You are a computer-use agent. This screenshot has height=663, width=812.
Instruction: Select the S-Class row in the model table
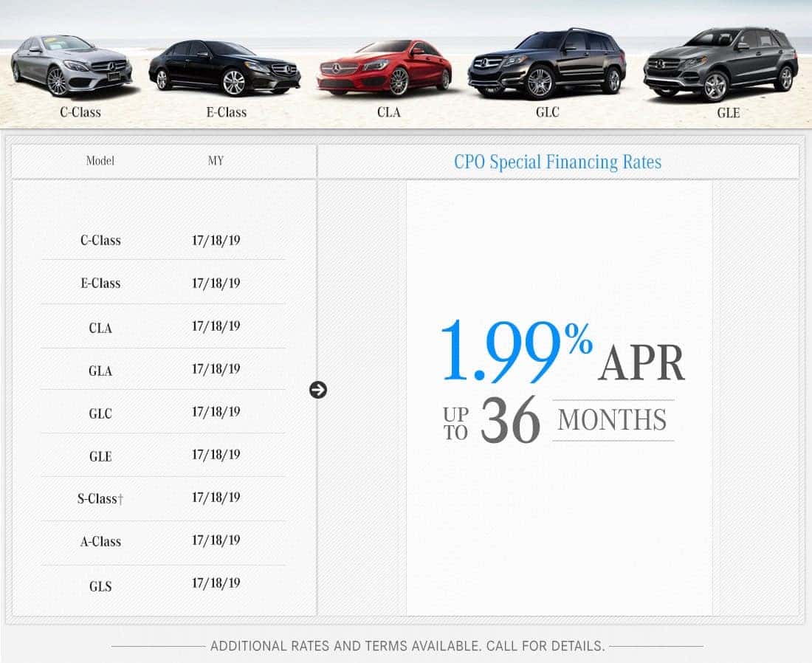[x=163, y=498]
